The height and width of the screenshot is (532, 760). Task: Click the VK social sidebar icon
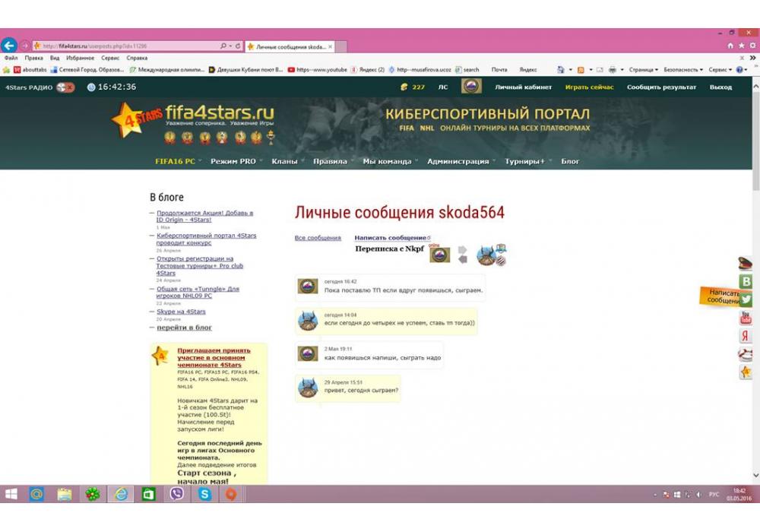click(746, 282)
